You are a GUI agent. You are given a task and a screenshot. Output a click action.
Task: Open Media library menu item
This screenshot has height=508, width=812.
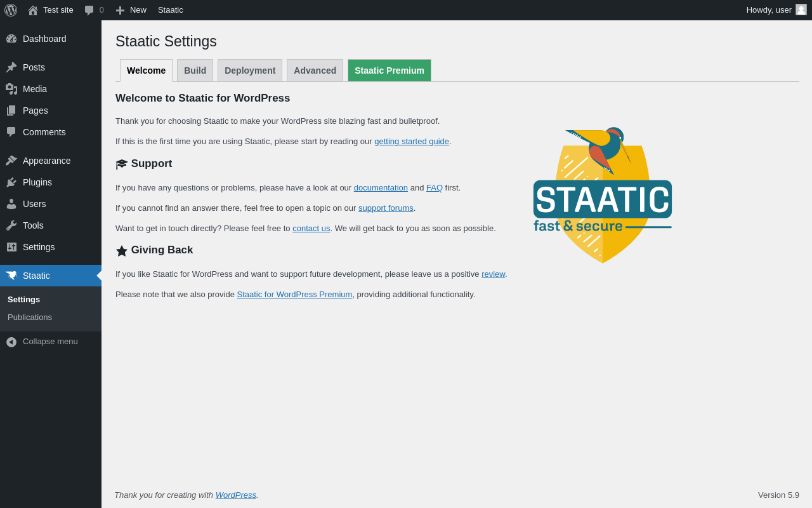click(51, 89)
